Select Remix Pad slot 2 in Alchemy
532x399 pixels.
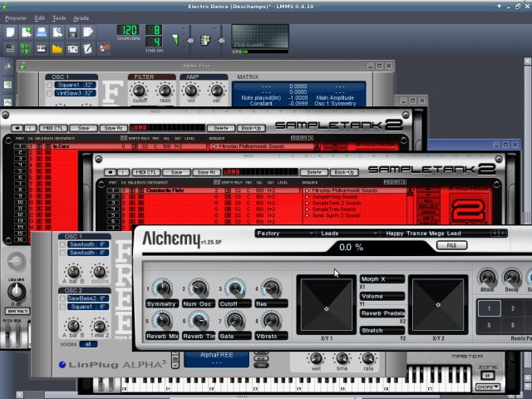click(513, 308)
